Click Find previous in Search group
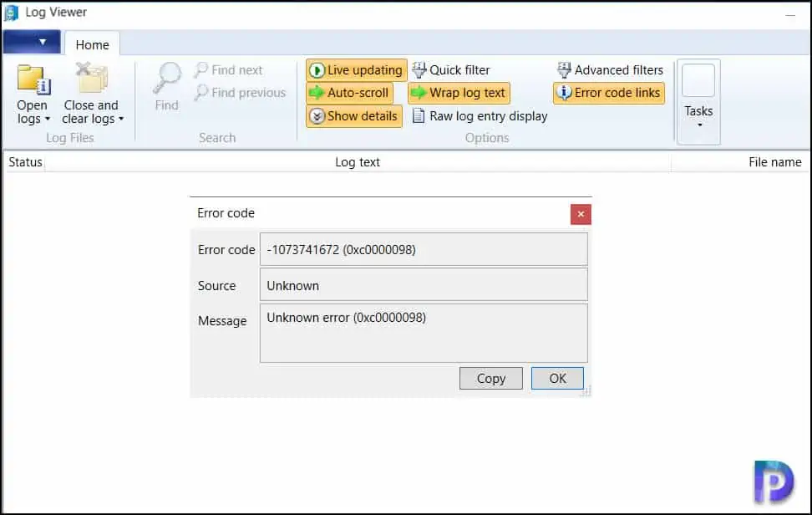The width and height of the screenshot is (812, 515). tap(241, 93)
